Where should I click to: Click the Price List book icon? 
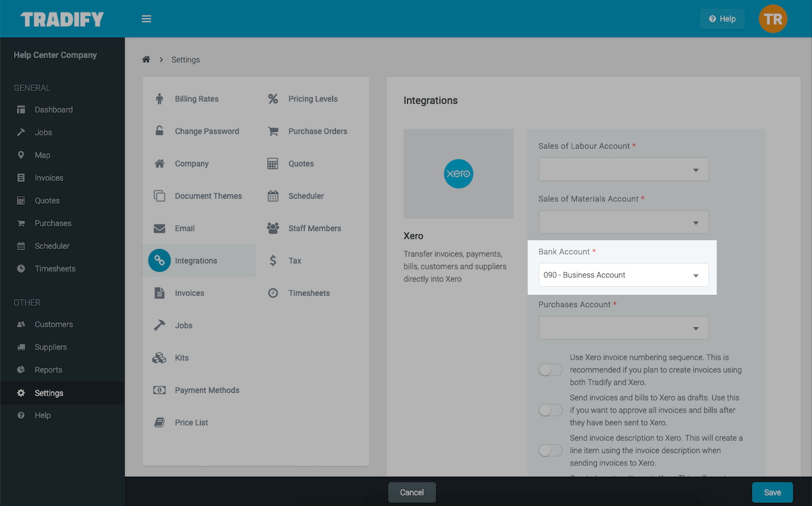(159, 422)
